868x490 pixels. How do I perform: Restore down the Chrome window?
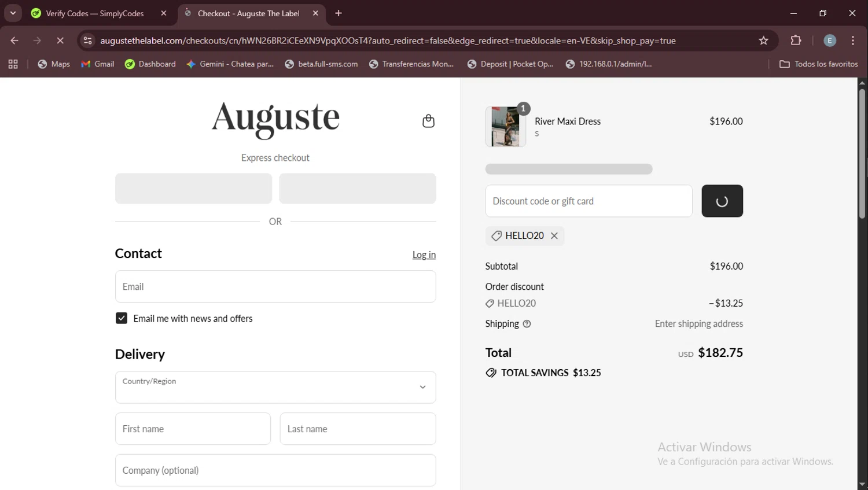pos(823,13)
